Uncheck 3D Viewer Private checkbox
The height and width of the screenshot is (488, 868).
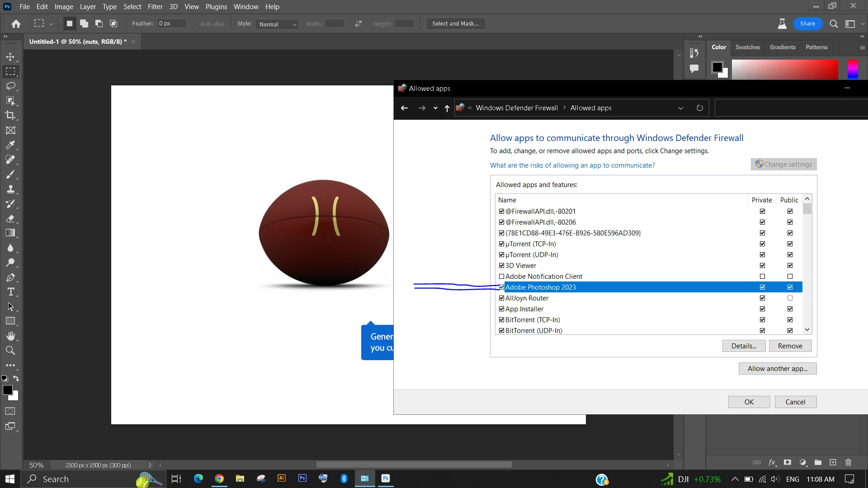[x=762, y=266]
